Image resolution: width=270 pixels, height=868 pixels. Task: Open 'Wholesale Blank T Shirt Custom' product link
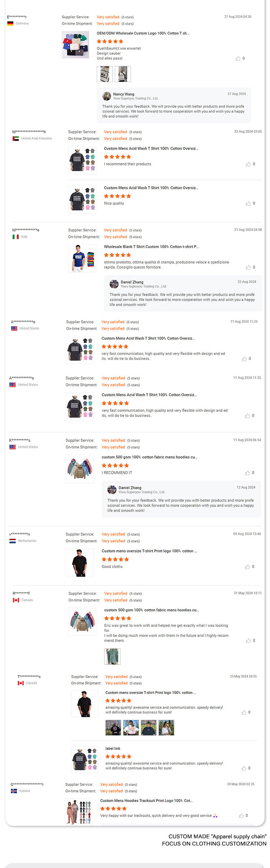click(x=151, y=247)
